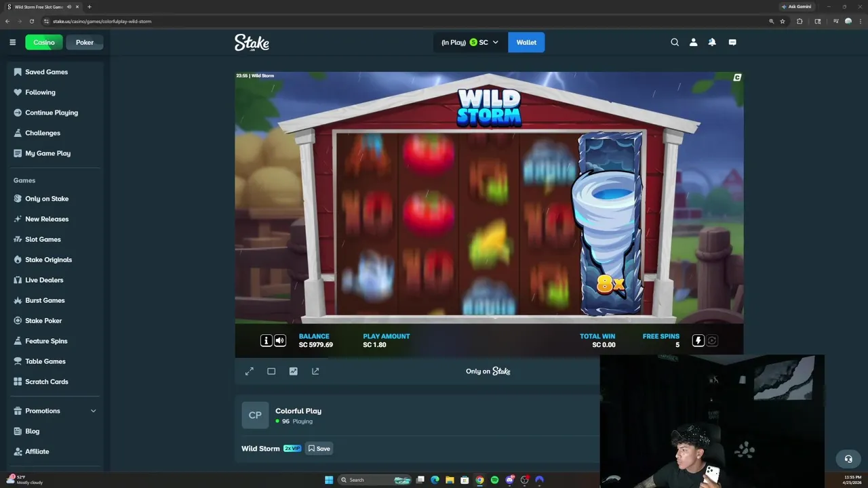
Task: Open the site search magnifier
Action: click(x=675, y=42)
